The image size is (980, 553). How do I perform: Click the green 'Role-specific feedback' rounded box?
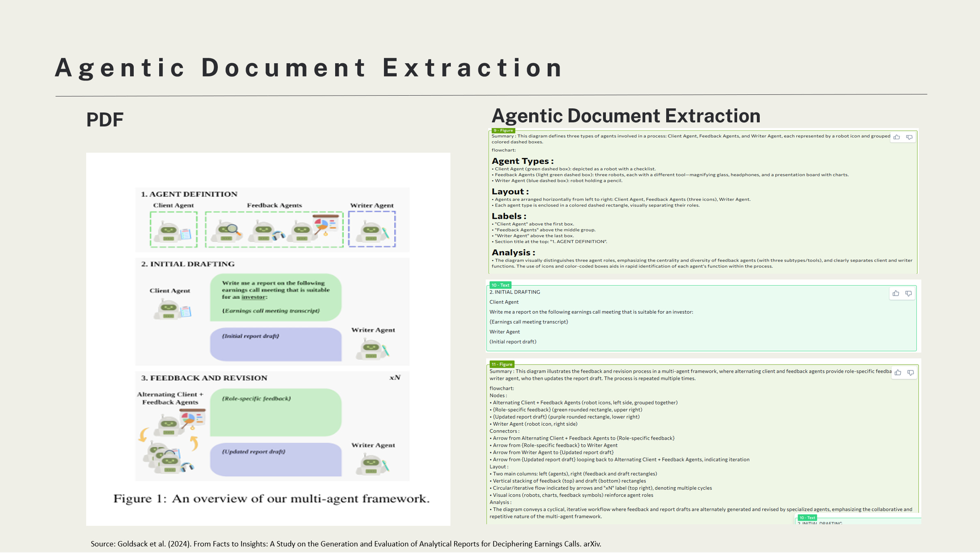tap(276, 412)
